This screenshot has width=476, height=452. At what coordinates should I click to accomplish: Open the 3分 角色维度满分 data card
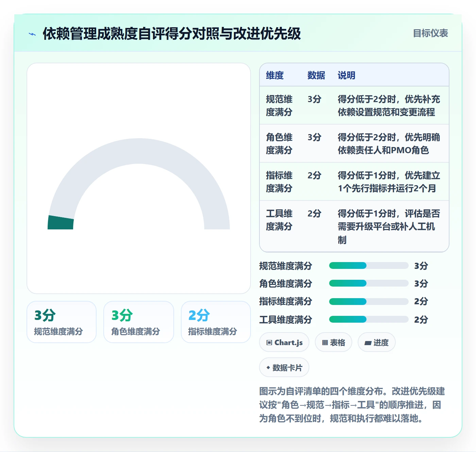139,322
